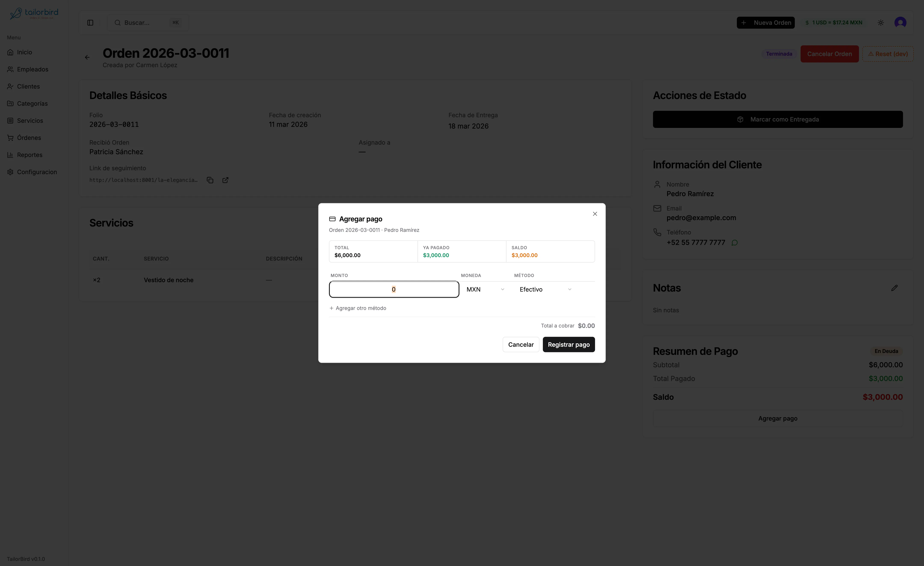The image size is (924, 566).
Task: Click the edit pencil icon in Notas
Action: coord(894,288)
